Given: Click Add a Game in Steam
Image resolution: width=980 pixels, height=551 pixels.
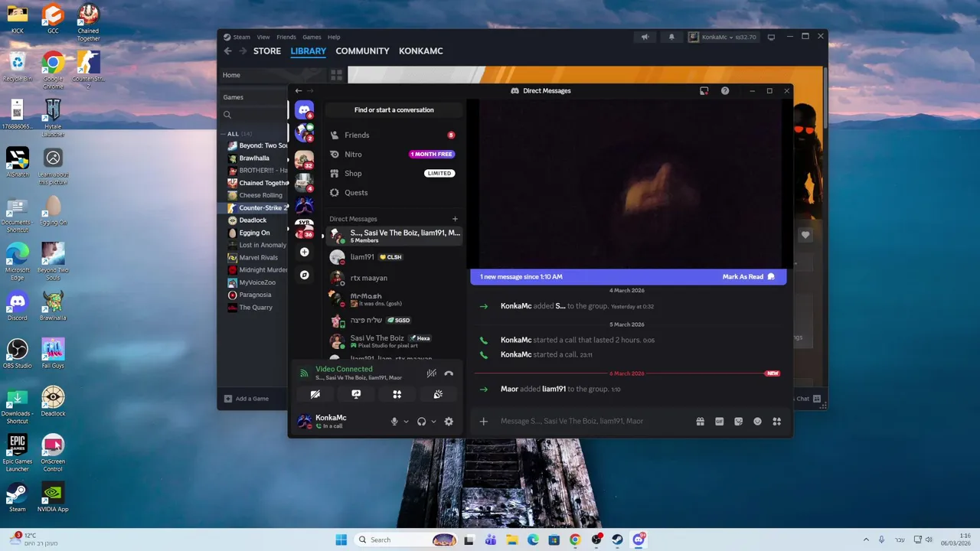Looking at the screenshot, I should [x=246, y=399].
